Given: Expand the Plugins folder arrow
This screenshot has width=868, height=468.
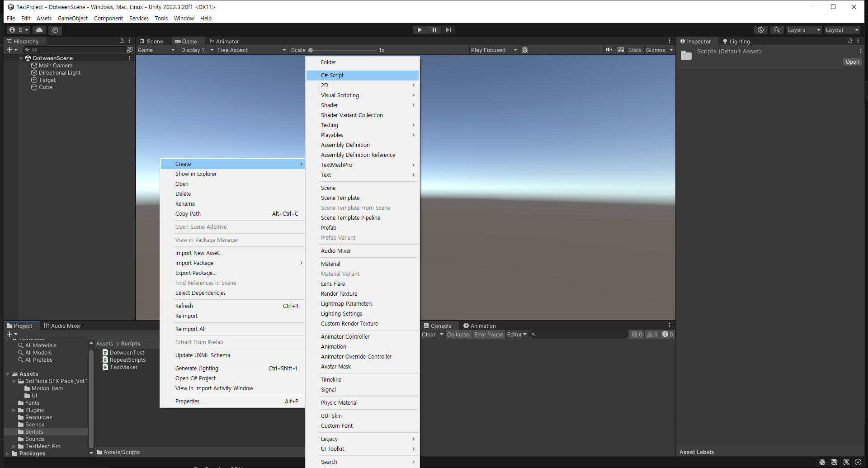Looking at the screenshot, I should (x=14, y=410).
